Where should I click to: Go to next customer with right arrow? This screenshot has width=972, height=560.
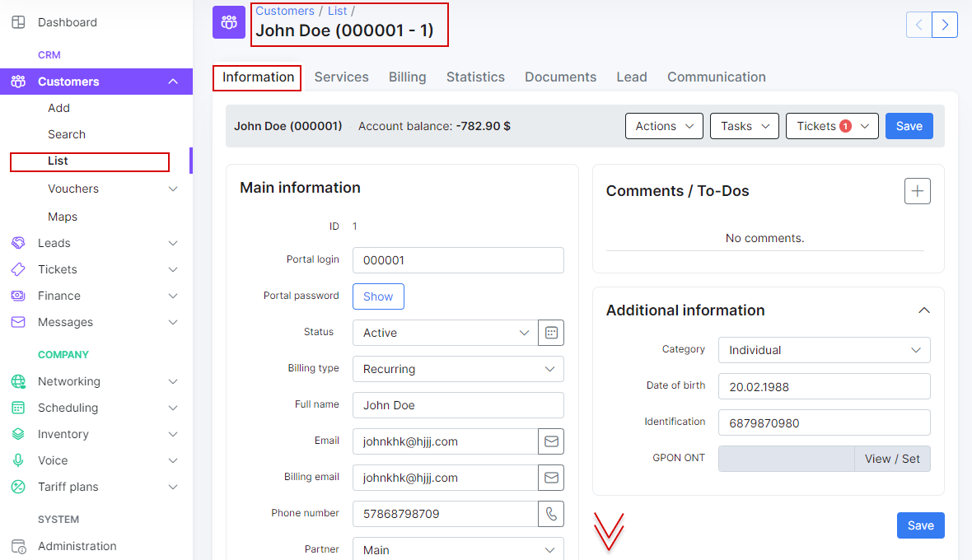tap(945, 25)
